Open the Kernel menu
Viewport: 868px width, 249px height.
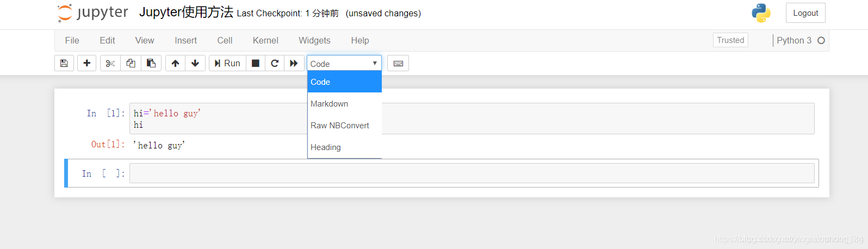point(265,40)
